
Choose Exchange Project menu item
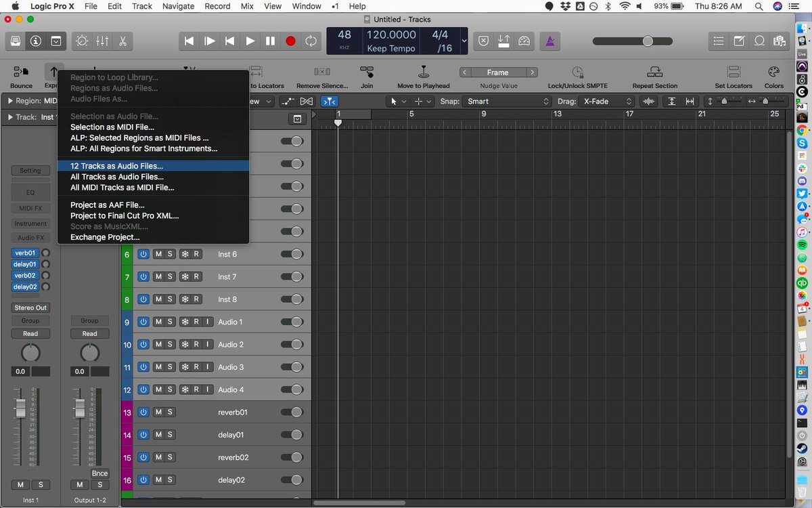154,237
